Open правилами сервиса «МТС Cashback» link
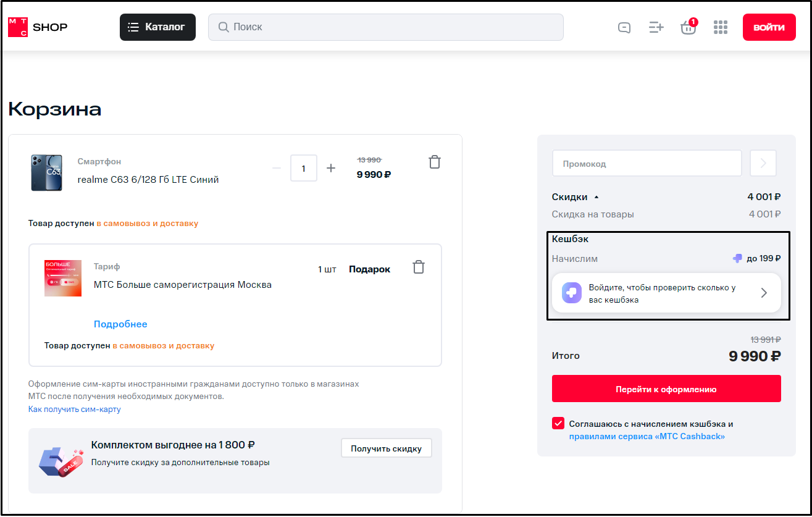Screen dimensions: 812x517 tap(647, 437)
